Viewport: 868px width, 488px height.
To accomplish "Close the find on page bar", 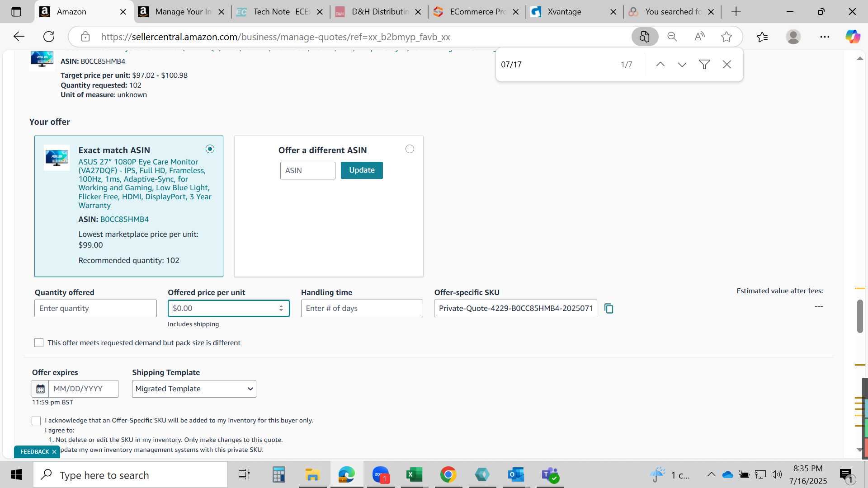I will coord(727,65).
